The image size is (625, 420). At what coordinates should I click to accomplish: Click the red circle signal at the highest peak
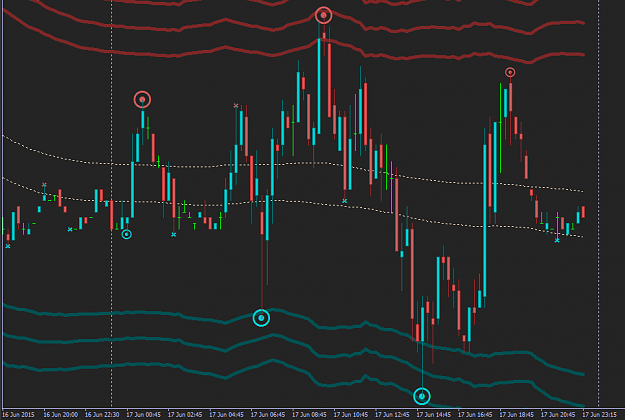tap(323, 15)
